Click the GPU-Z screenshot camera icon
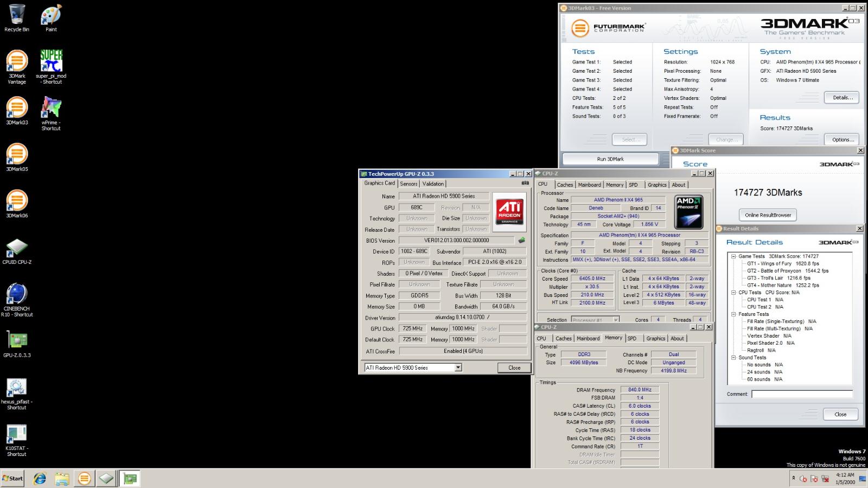 (525, 183)
